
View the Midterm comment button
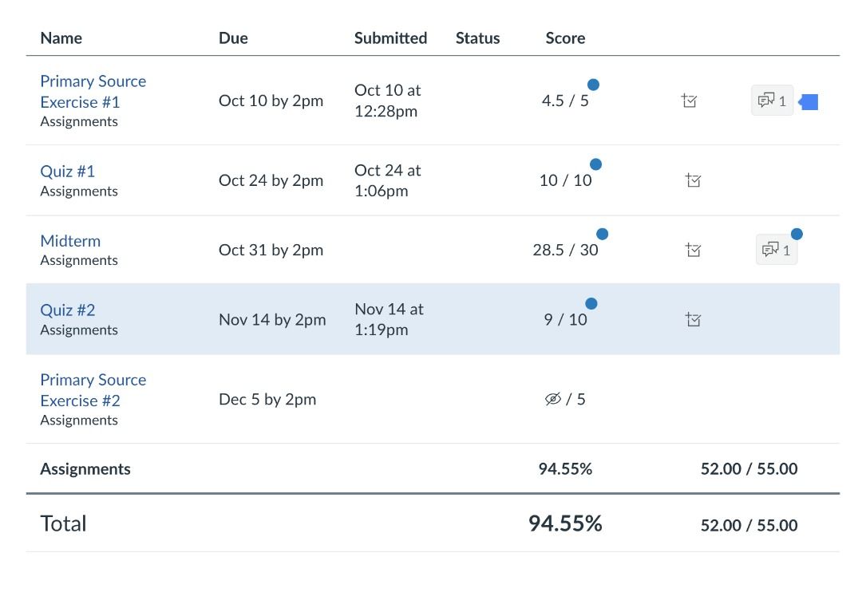coord(776,251)
